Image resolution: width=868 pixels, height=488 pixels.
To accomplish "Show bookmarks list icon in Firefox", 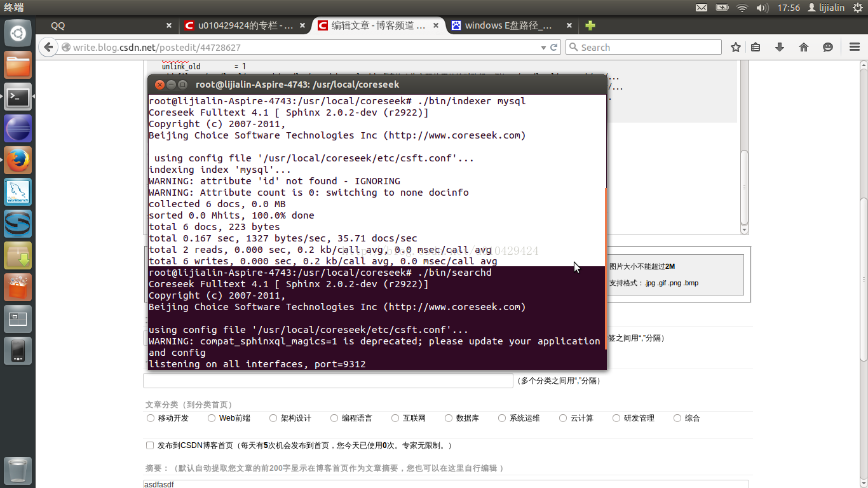I will click(x=756, y=47).
